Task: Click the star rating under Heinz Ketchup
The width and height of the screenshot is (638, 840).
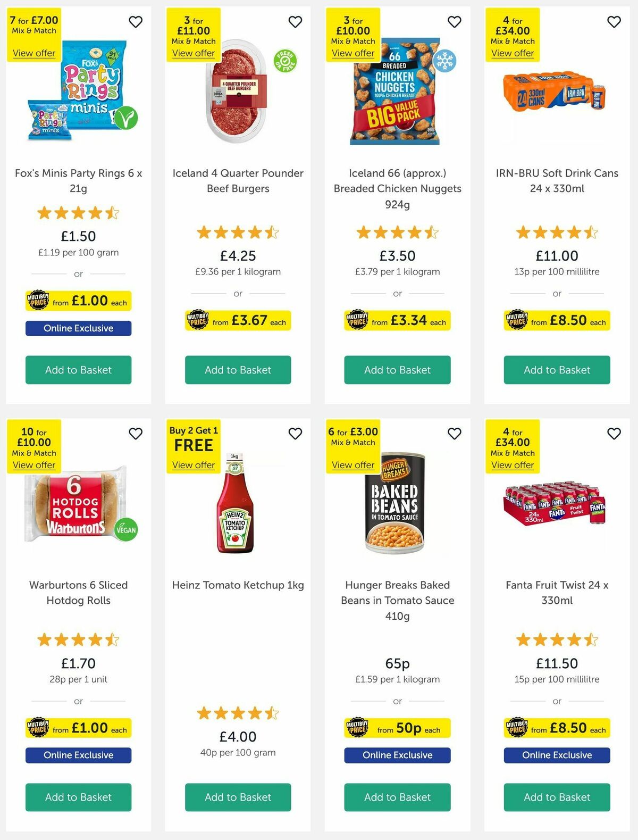Action: (238, 713)
